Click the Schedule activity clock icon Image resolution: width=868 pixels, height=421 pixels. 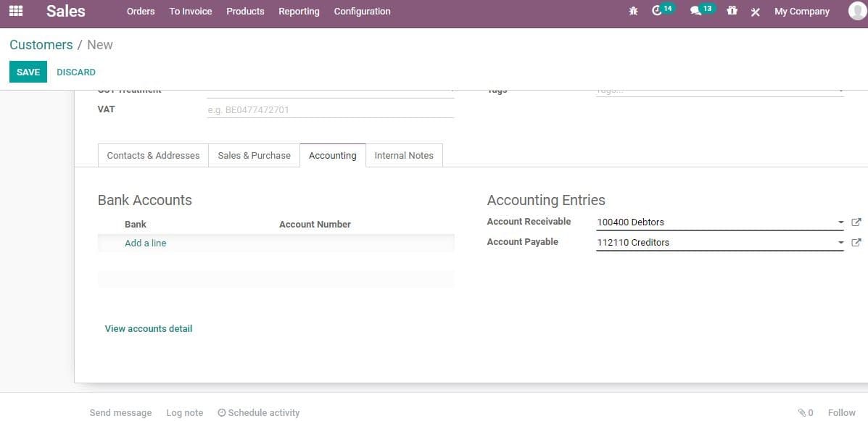[220, 412]
